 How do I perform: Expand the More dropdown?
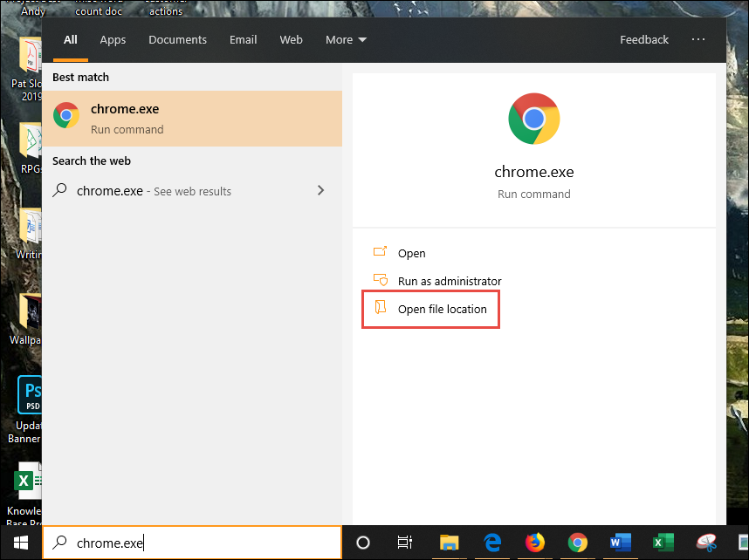346,39
